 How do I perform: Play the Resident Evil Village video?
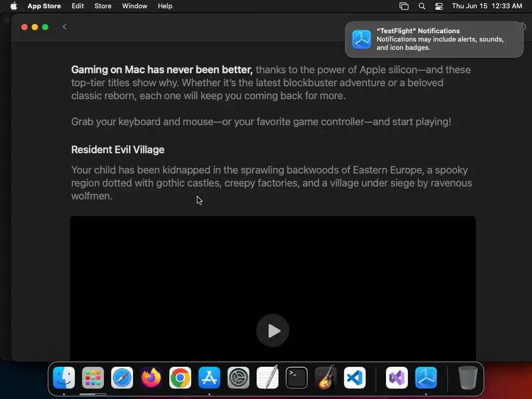[272, 330]
